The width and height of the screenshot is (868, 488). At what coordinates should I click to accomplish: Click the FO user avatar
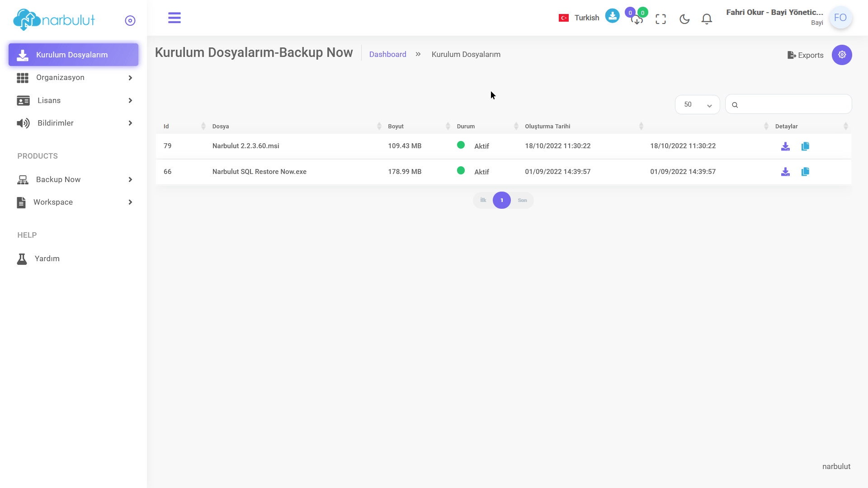(x=840, y=18)
